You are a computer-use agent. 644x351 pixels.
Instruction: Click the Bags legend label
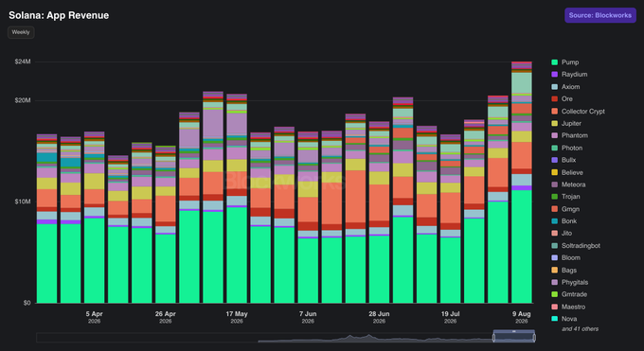569,271
